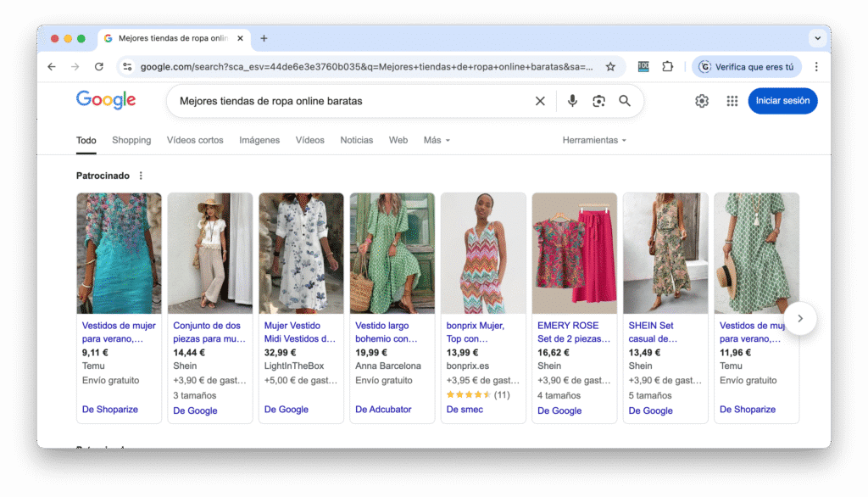Switch to the Imágenes tab
The height and width of the screenshot is (497, 868).
pos(259,140)
